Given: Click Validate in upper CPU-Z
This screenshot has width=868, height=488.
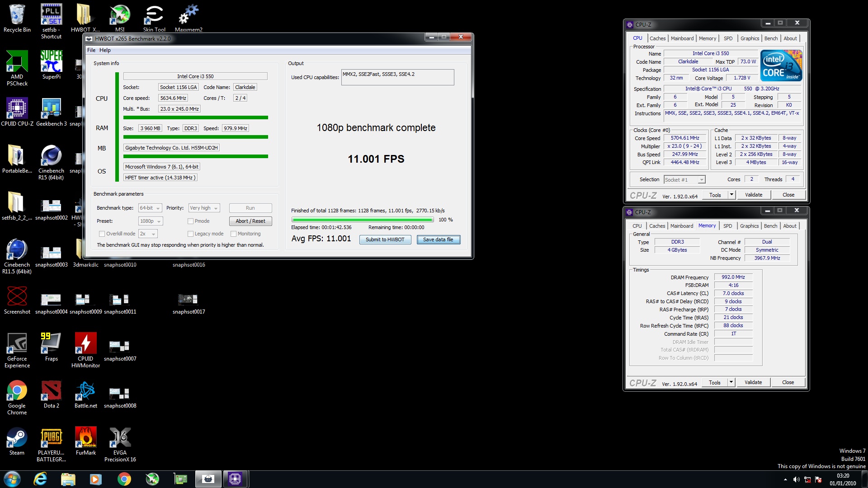Looking at the screenshot, I should pos(754,195).
